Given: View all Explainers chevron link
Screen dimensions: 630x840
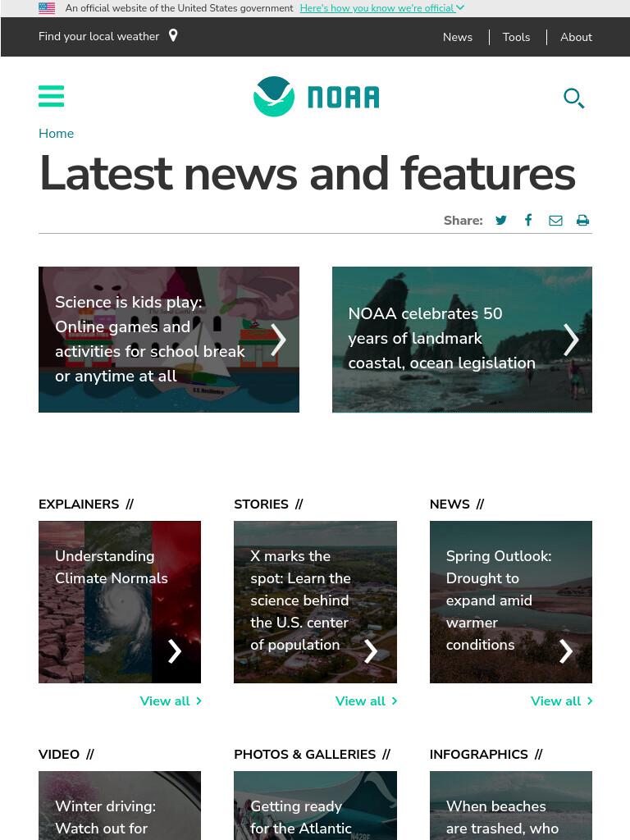Looking at the screenshot, I should tap(171, 701).
